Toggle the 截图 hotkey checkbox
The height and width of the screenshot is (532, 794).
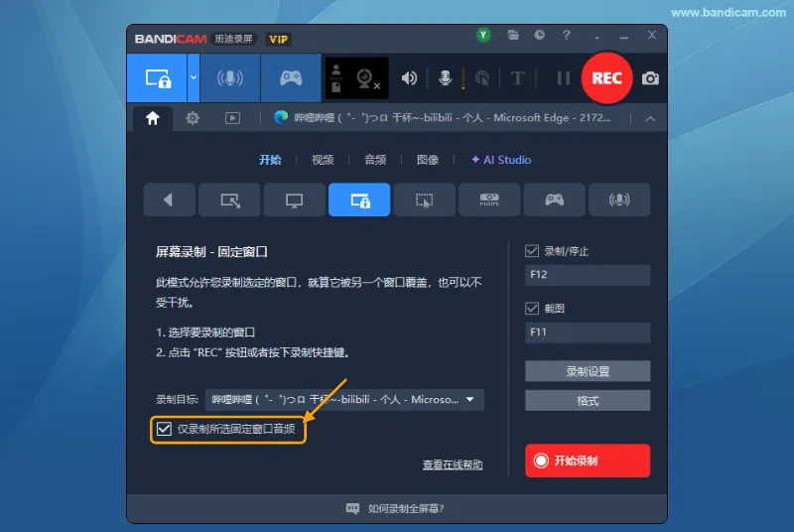pyautogui.click(x=532, y=309)
